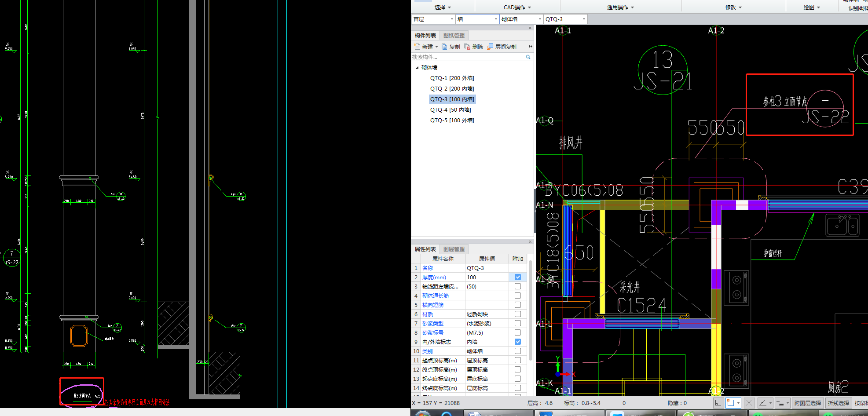The image size is (868, 416).
Task: Select QTQ-2 [200 内墙] in the list
Action: point(452,89)
